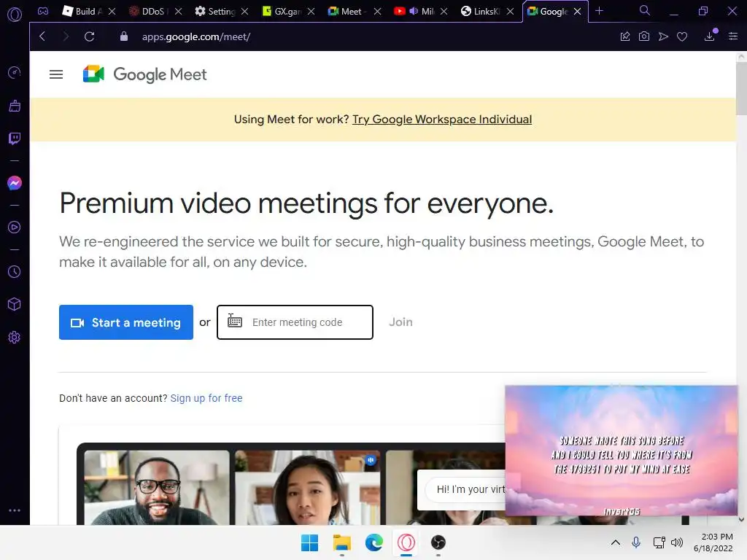Open the volume tray icon

pos(677,542)
